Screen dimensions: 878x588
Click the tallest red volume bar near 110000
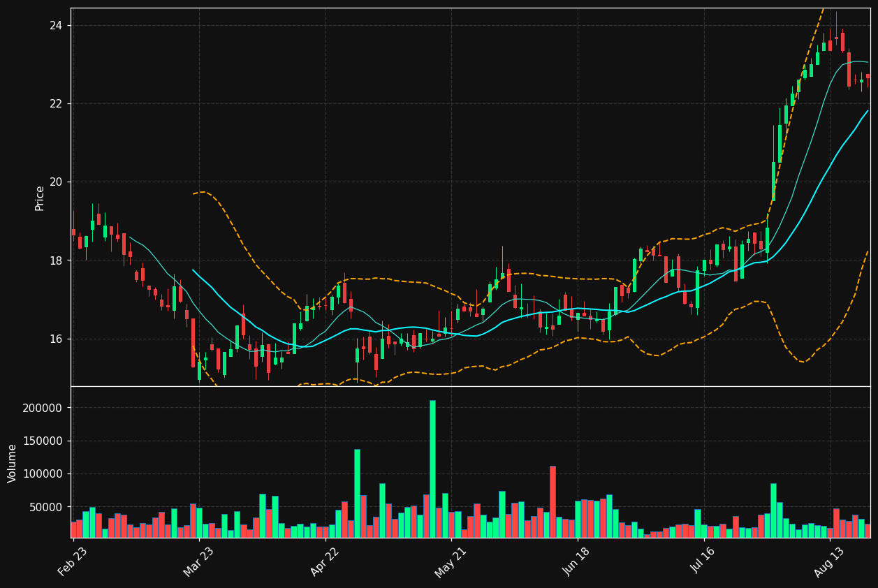click(x=553, y=501)
